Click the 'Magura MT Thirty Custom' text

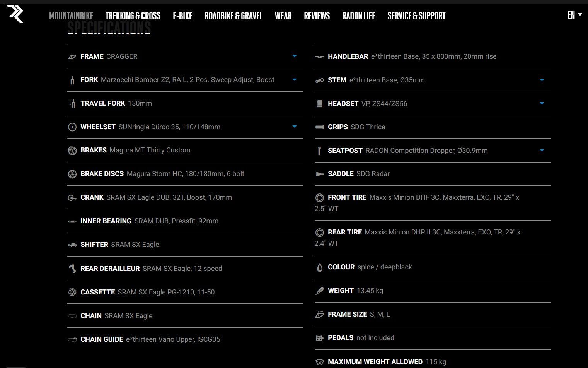150,150
